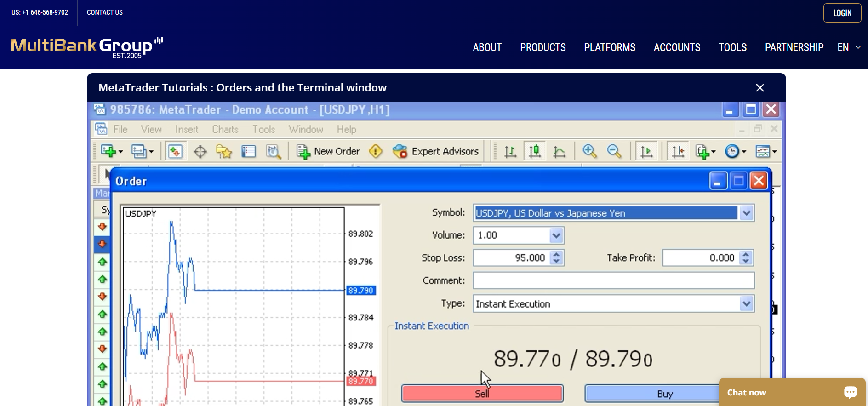This screenshot has width=868, height=406.
Task: Open the PLATFORMS navigation item
Action: point(610,47)
